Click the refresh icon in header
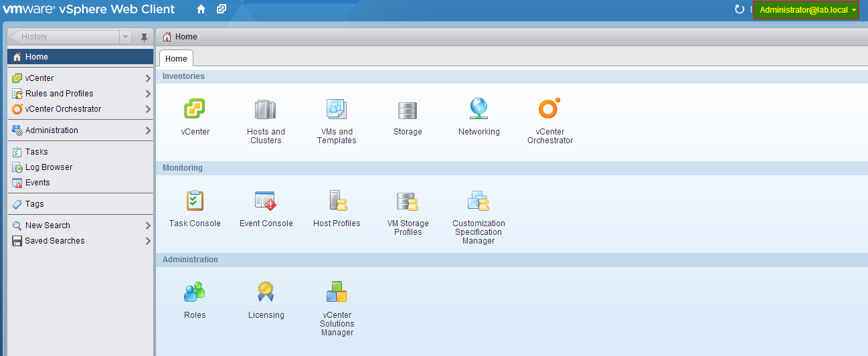 (x=740, y=9)
